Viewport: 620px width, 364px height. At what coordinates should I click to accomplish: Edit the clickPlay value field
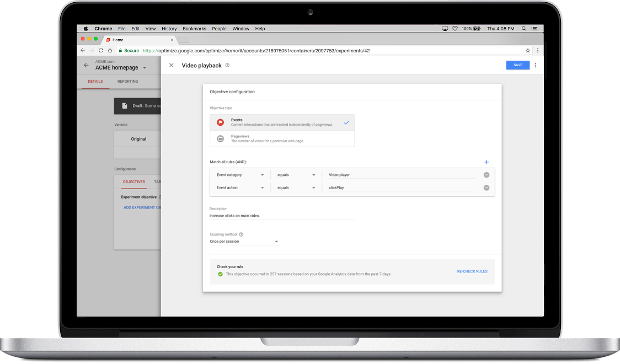(x=402, y=188)
